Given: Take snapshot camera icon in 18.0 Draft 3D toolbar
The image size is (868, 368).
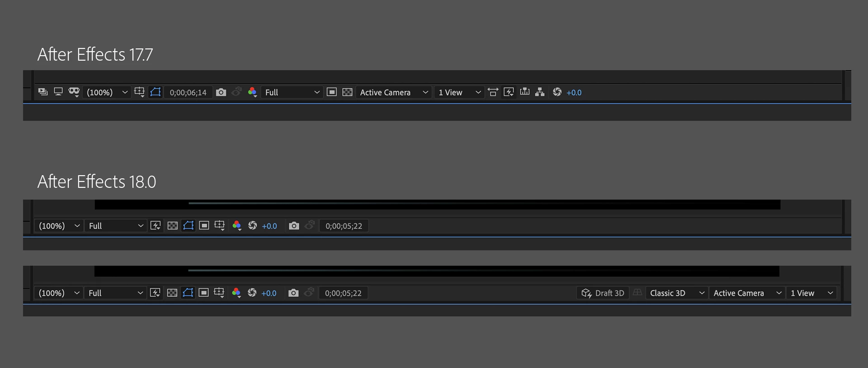Looking at the screenshot, I should pos(293,292).
